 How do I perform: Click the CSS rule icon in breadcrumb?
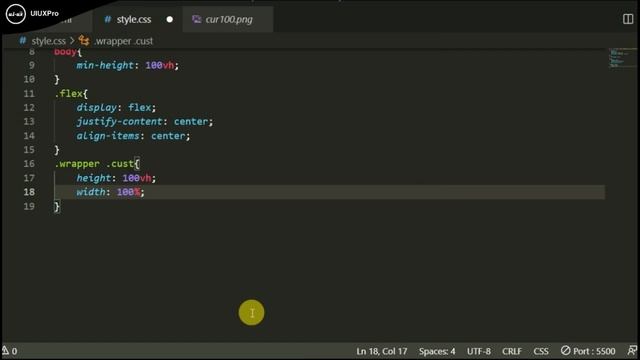[84, 41]
